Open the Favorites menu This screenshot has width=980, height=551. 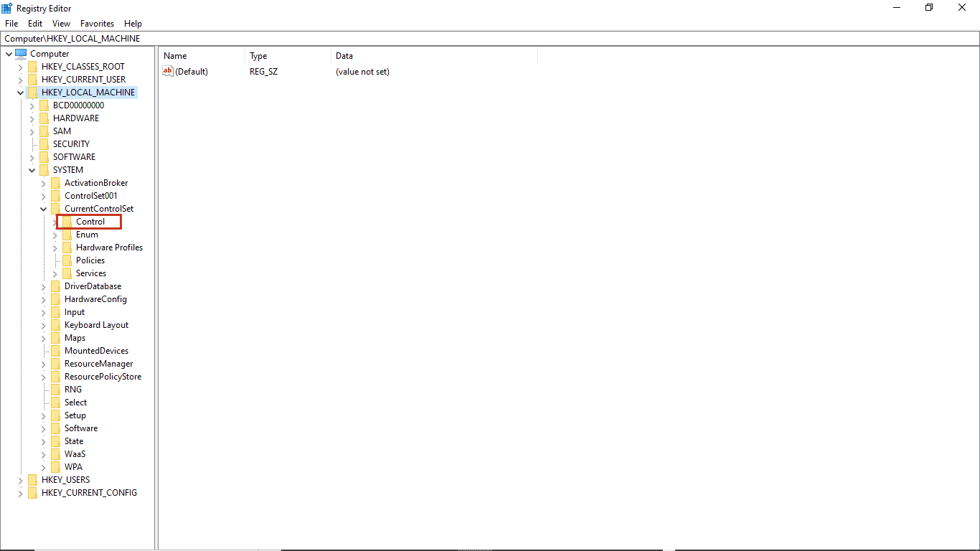(97, 24)
